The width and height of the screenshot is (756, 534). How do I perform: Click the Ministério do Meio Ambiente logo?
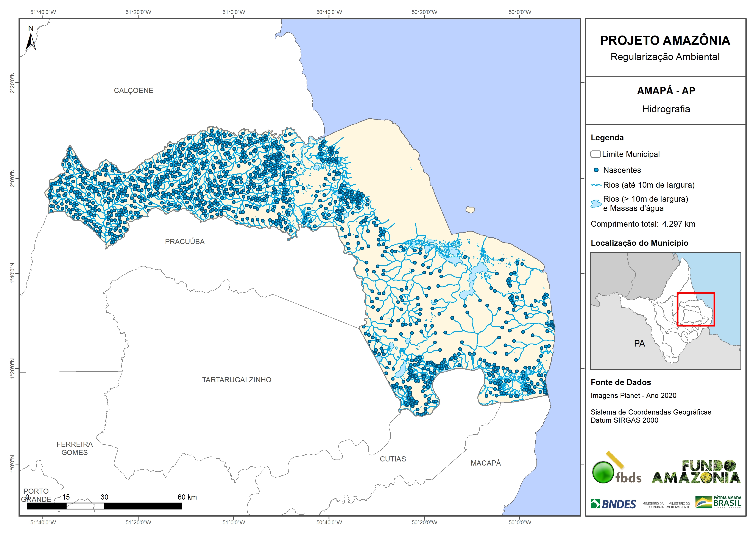tap(678, 505)
